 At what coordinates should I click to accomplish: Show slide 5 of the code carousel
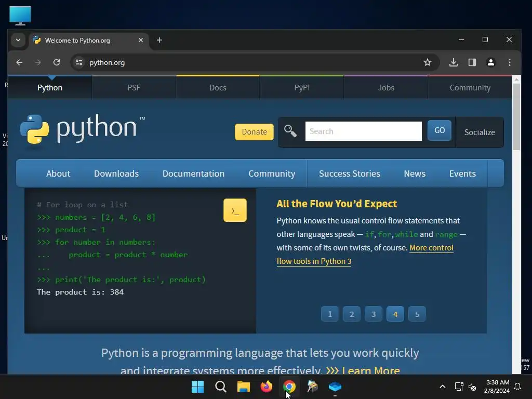click(417, 314)
